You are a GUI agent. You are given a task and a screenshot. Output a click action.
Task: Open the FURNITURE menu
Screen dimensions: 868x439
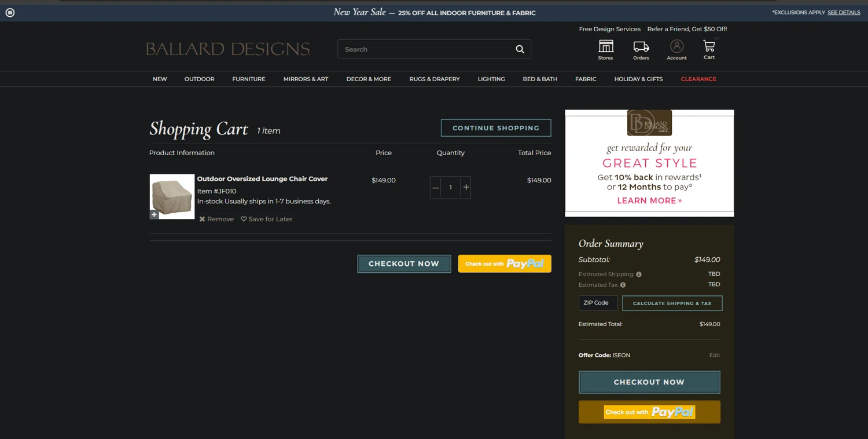(249, 79)
